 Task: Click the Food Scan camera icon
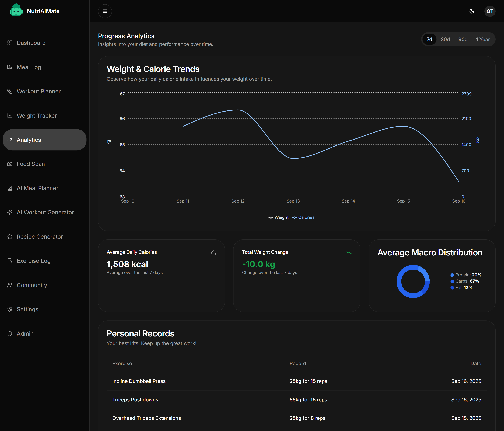(x=10, y=164)
